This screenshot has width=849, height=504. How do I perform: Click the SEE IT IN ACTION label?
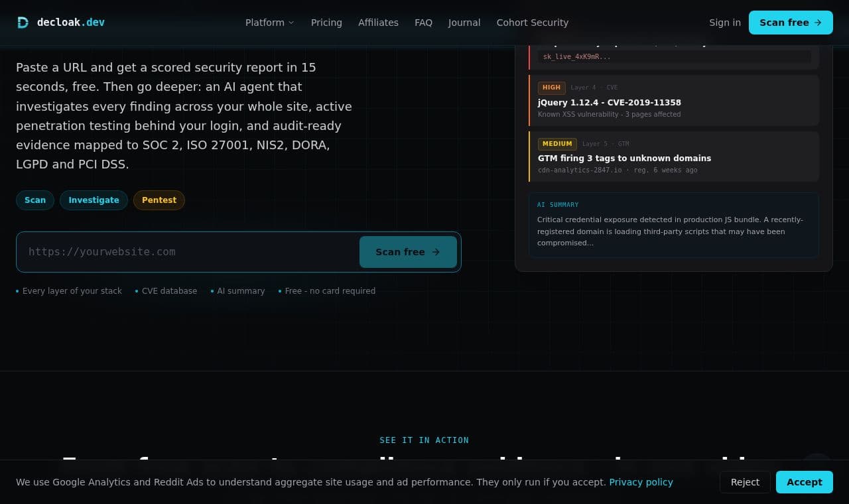point(424,440)
